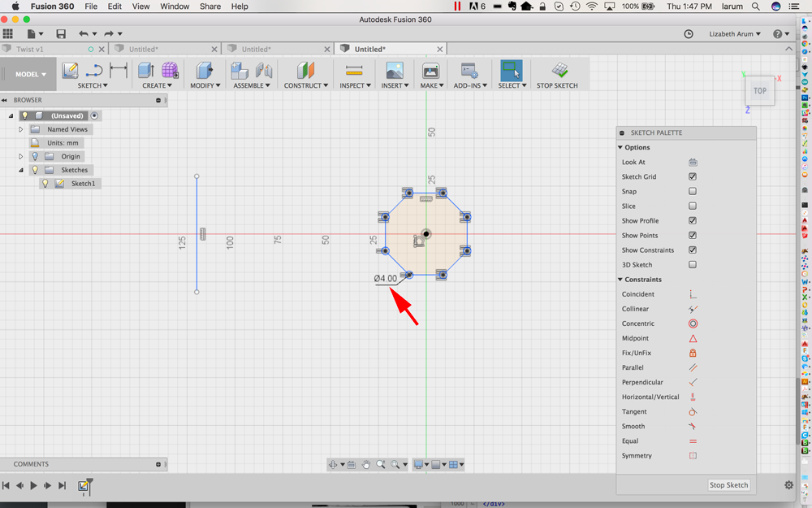Click the Extrude box icon in Create
This screenshot has height=508, width=812.
(x=146, y=70)
